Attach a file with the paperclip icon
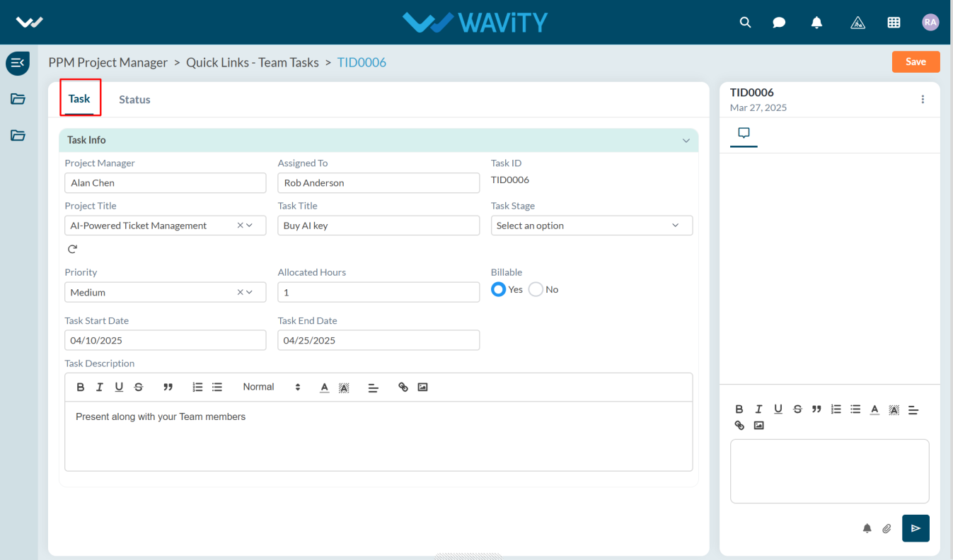 click(x=886, y=528)
